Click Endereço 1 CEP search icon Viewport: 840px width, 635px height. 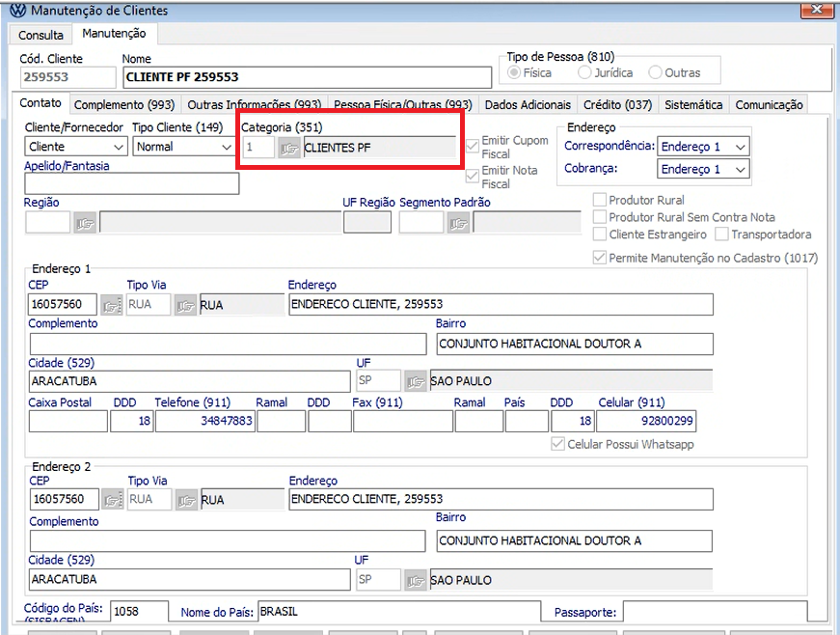click(113, 306)
